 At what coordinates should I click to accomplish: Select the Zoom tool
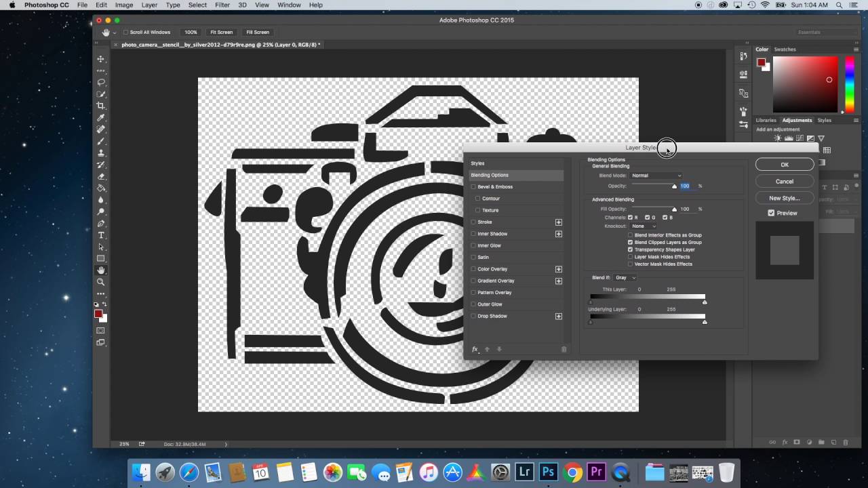click(x=101, y=282)
